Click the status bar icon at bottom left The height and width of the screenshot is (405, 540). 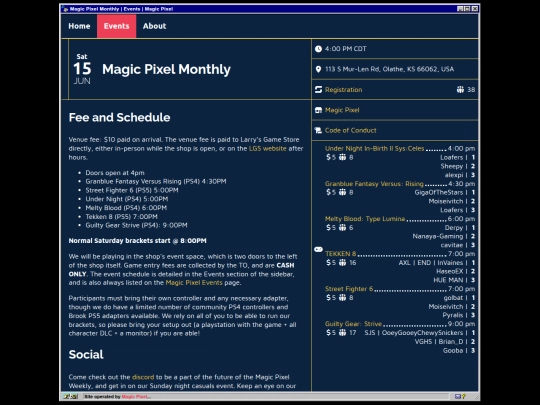71,397
